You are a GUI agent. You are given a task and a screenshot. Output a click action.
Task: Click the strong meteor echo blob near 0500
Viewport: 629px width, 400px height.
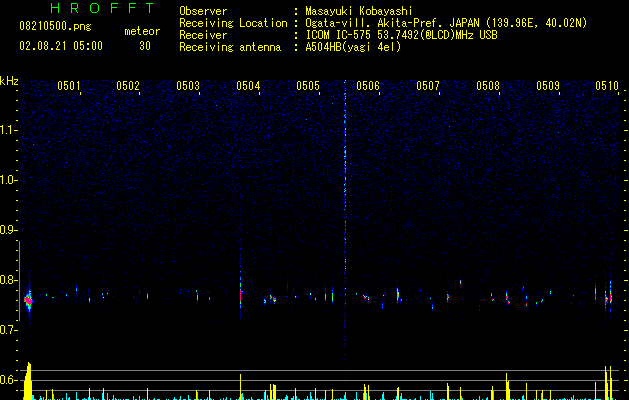click(x=29, y=301)
